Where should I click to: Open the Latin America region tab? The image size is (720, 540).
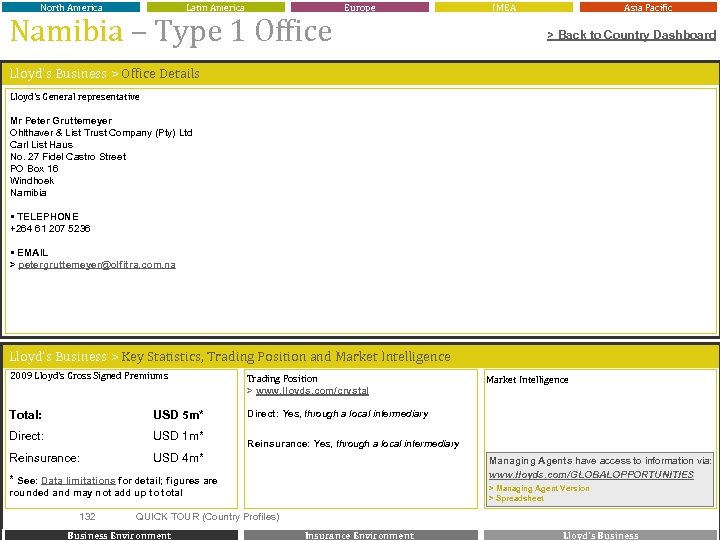(215, 7)
